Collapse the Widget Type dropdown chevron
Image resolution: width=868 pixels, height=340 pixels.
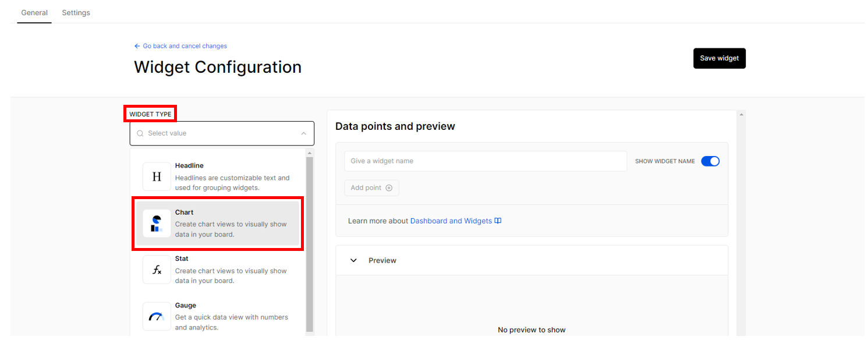[303, 133]
